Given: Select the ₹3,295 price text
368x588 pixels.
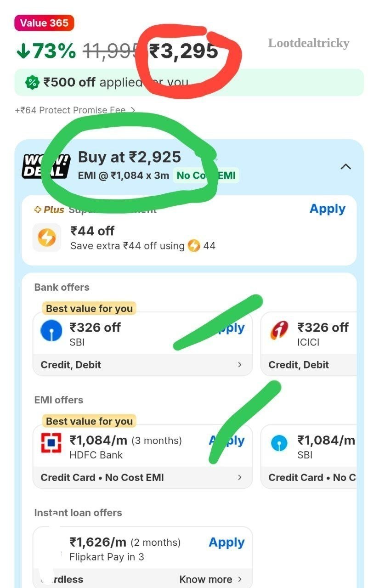Looking at the screenshot, I should 184,51.
